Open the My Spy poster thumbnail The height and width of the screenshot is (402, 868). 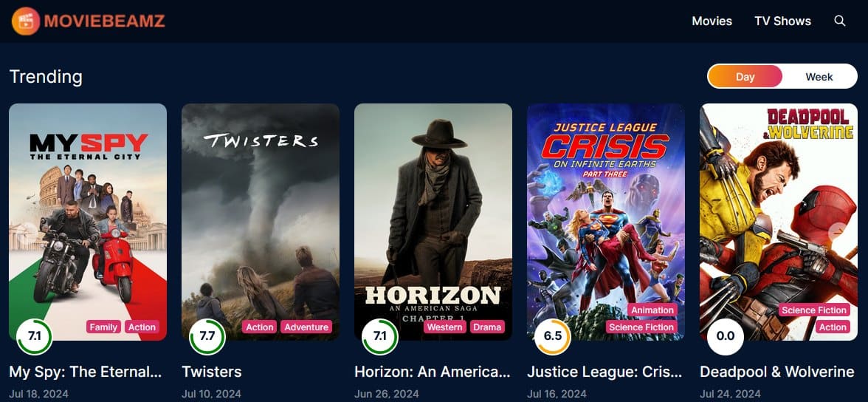click(x=87, y=222)
